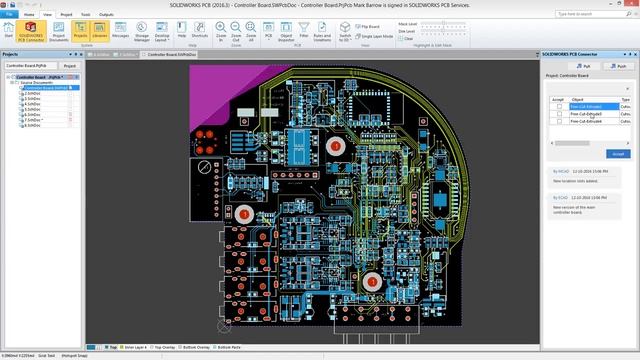Select 2.SchDoc in project tree
640x360 pixels.
coord(31,93)
